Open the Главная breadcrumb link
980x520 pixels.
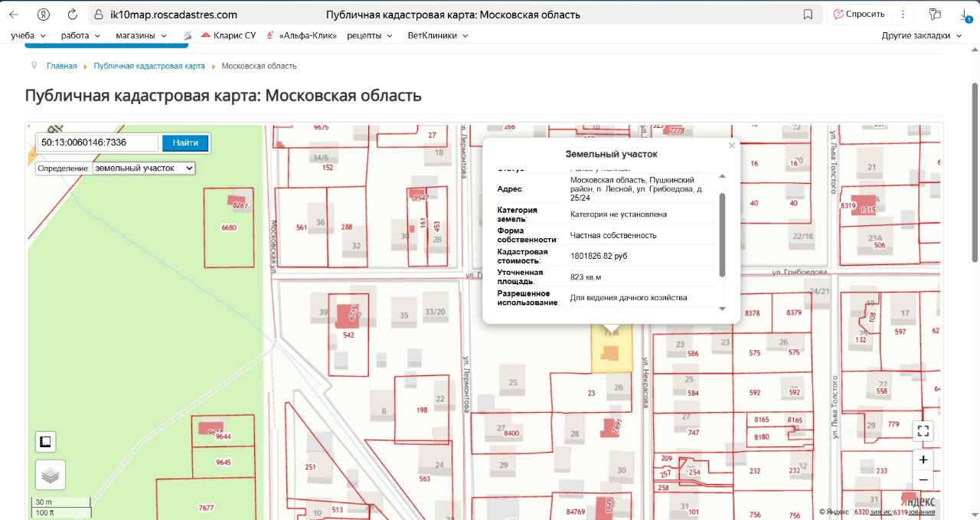[x=61, y=66]
